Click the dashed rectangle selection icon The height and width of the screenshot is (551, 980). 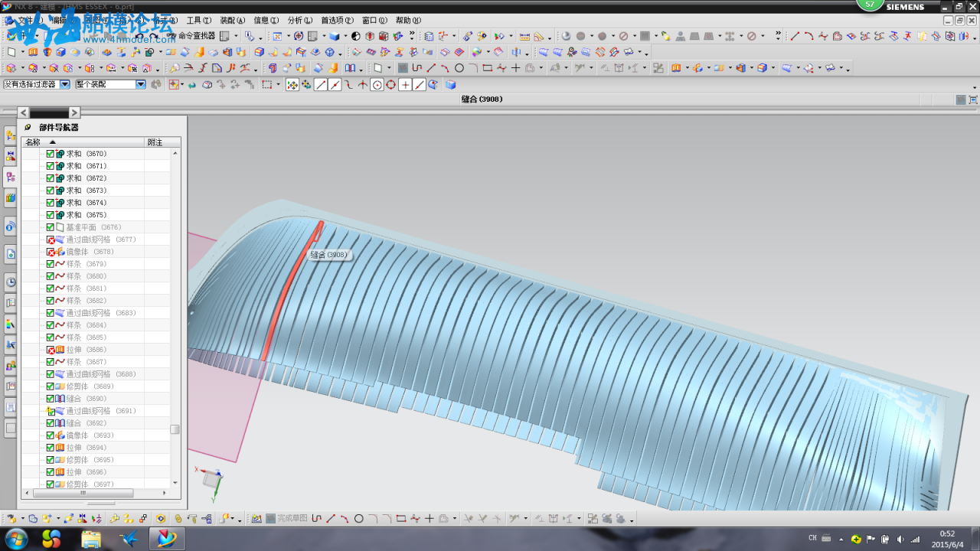pos(266,85)
